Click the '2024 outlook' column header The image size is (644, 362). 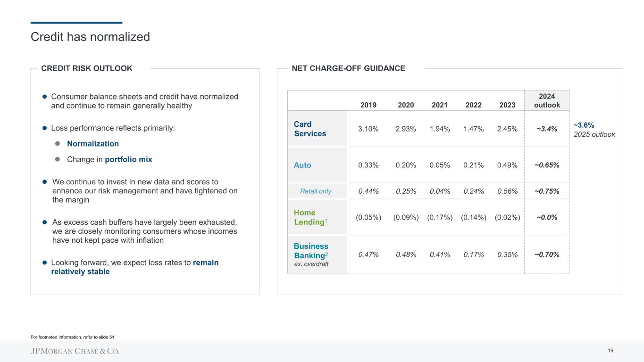coord(547,100)
